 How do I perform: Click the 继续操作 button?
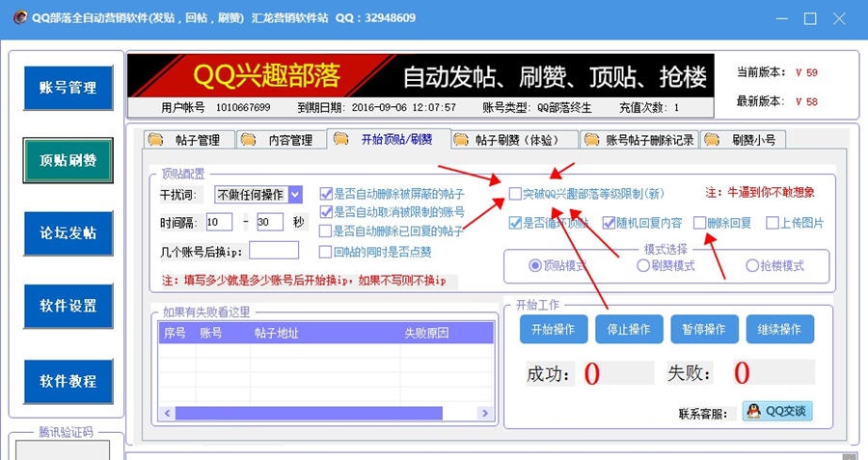780,330
